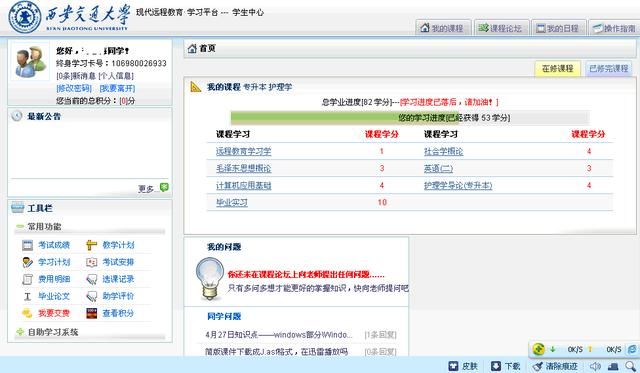Screen dimensions: 640x373
Task: Open the 毕业论文 link
Action: [54, 296]
